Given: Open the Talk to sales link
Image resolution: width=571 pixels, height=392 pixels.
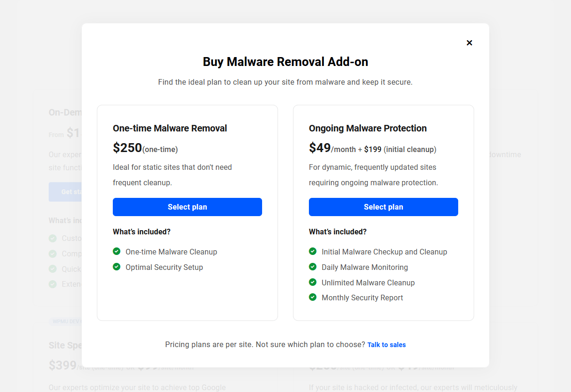Looking at the screenshot, I should (387, 345).
